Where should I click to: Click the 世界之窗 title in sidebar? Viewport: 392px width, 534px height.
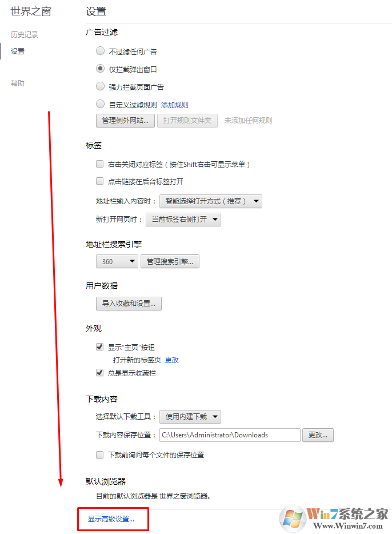(31, 11)
